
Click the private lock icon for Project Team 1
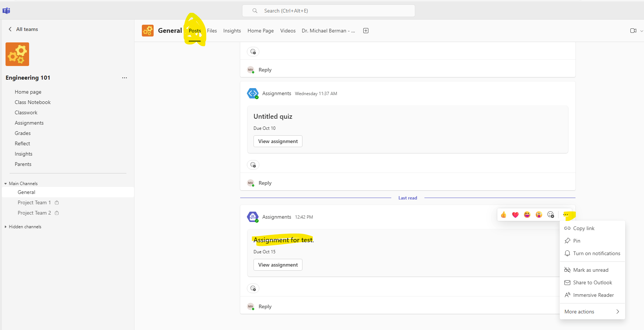click(x=57, y=202)
